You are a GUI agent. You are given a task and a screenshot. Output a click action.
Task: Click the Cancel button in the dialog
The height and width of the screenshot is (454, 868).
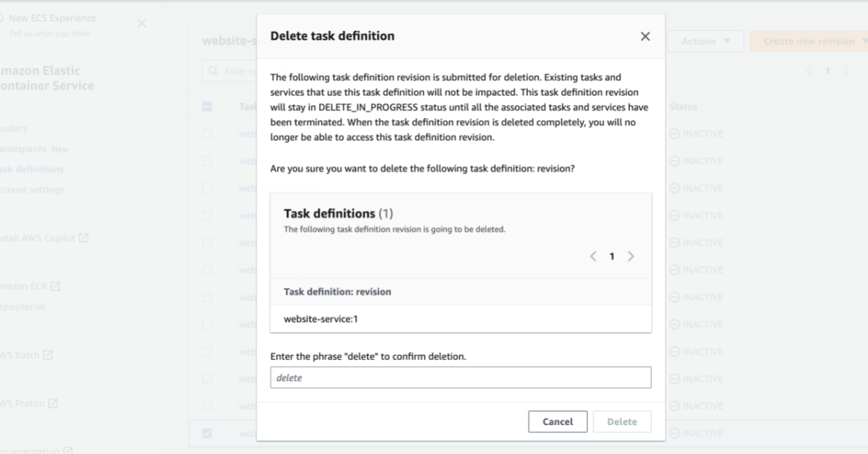point(558,421)
